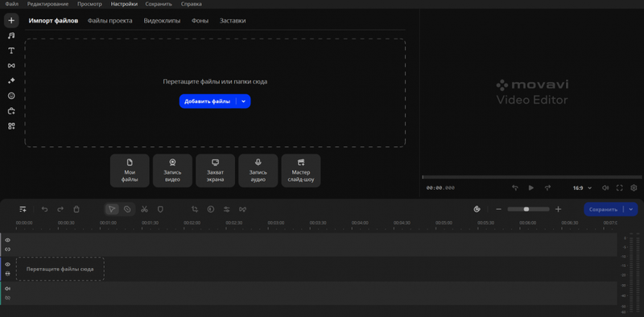The image size is (644, 317).
Task: Mute the preview player volume
Action: [x=605, y=187]
